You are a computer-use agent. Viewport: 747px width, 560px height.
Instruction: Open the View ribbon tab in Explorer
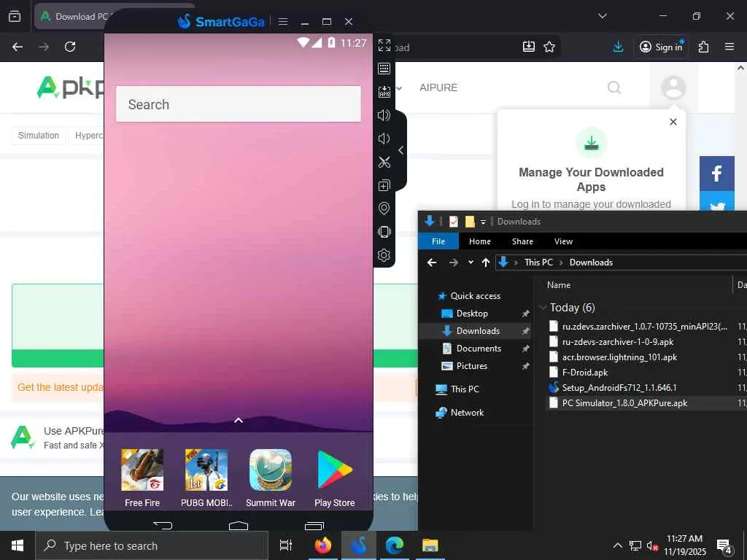coord(563,241)
